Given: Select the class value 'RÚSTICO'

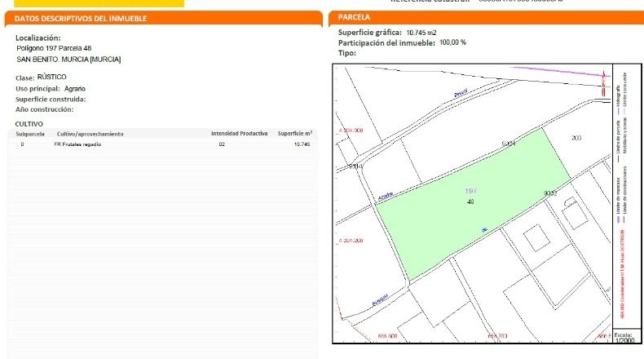Looking at the screenshot, I should (51, 77).
